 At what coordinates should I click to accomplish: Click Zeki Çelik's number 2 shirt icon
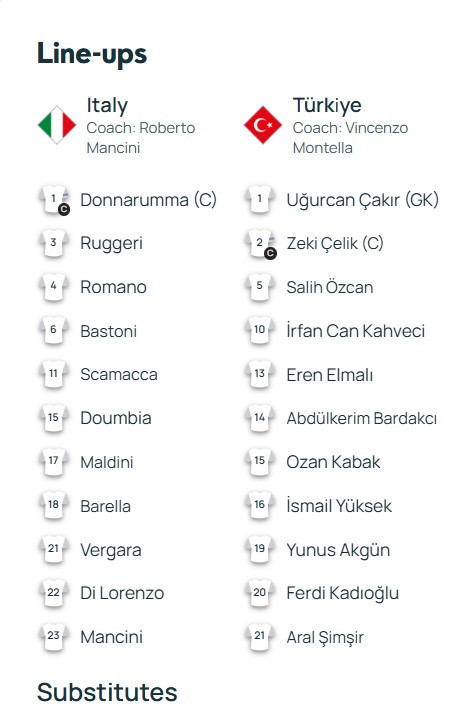click(x=260, y=244)
